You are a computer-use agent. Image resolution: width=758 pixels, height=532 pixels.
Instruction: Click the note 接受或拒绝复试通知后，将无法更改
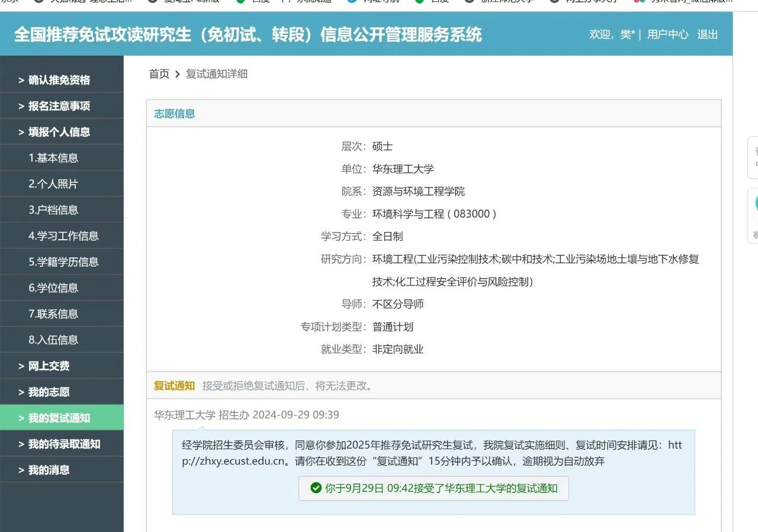[289, 386]
